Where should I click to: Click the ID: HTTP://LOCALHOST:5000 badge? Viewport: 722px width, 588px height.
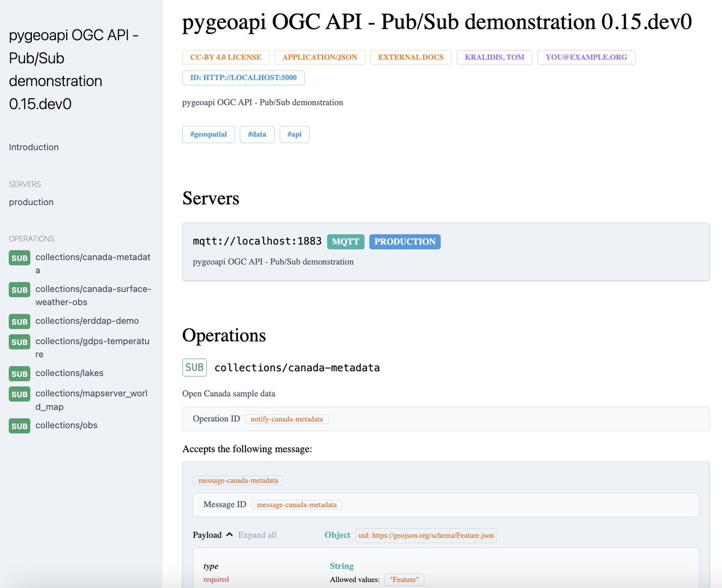tap(244, 78)
